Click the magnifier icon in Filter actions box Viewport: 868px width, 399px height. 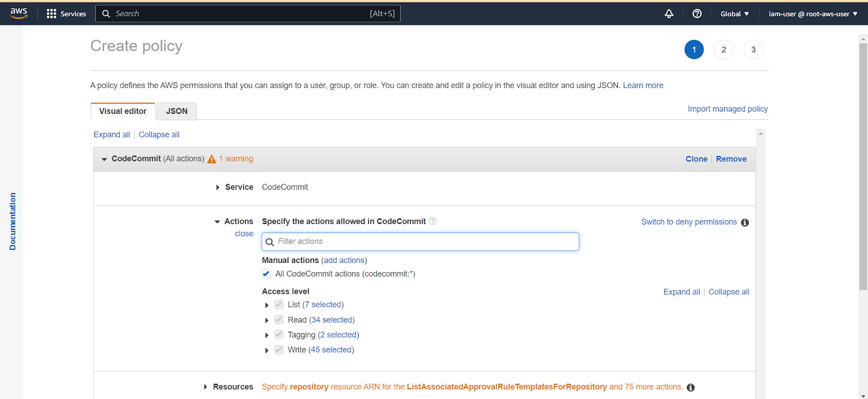[x=270, y=242]
